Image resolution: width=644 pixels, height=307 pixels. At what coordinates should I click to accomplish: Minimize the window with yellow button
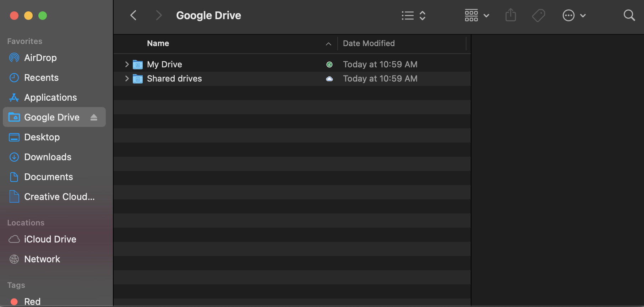point(28,16)
